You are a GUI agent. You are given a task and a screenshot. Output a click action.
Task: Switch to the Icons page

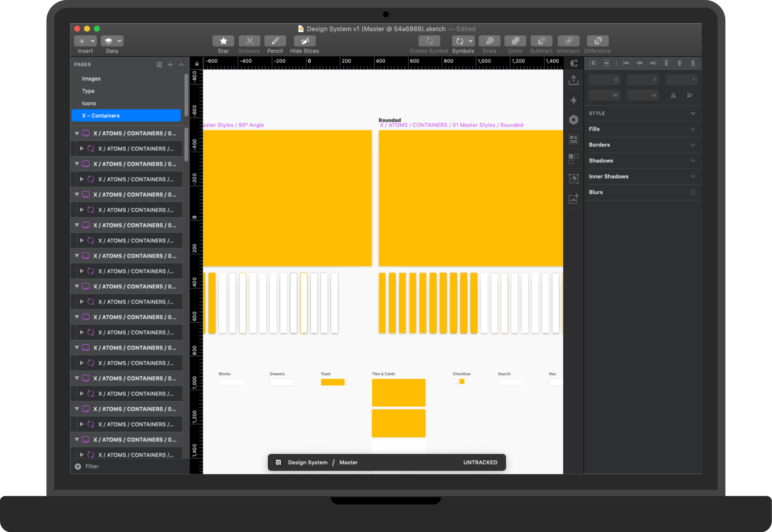(x=89, y=103)
